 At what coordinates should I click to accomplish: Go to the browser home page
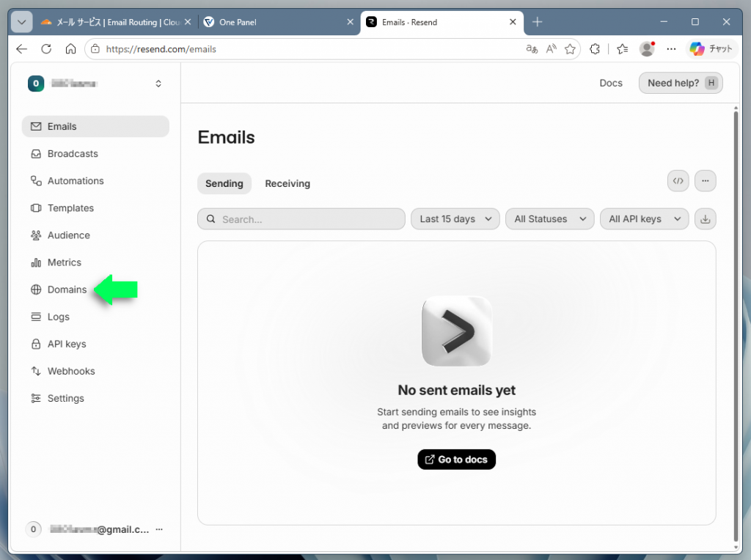[x=70, y=49]
